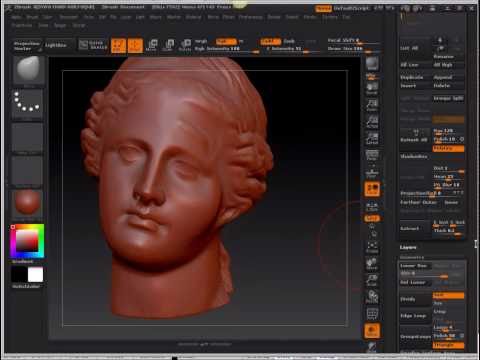Image resolution: width=480 pixels, height=360 pixels.
Task: Toggle the Rgb paint mode
Action: coord(226,41)
